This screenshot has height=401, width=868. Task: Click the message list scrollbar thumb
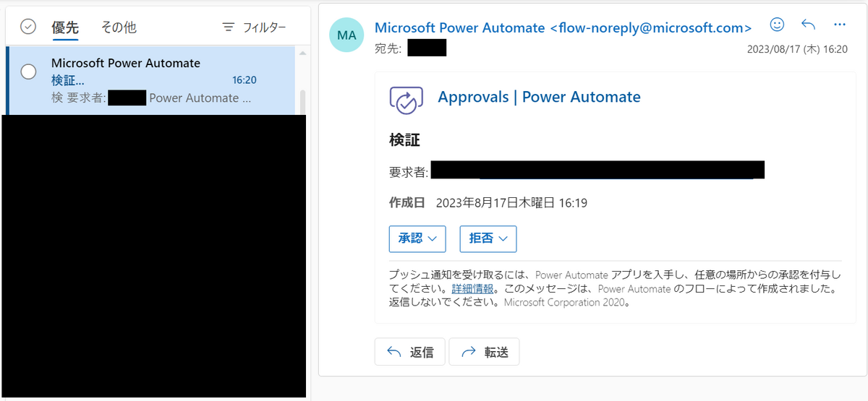pyautogui.click(x=302, y=102)
